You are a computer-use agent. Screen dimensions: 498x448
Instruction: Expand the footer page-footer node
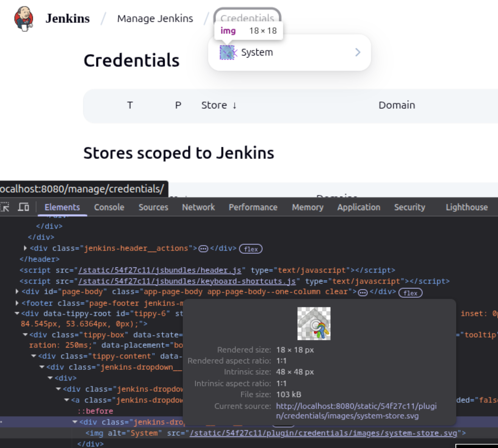pyautogui.click(x=17, y=303)
